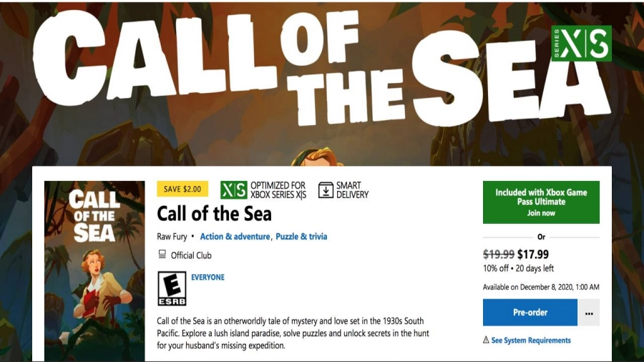This screenshot has height=362, width=644.
Task: Click the Xbox Series X|S badge on banner
Action: point(581,44)
